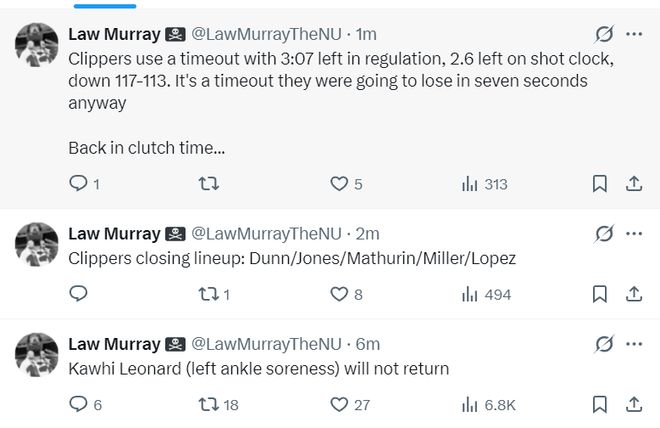Open more options on Kawhi Leonard tweet

(634, 343)
